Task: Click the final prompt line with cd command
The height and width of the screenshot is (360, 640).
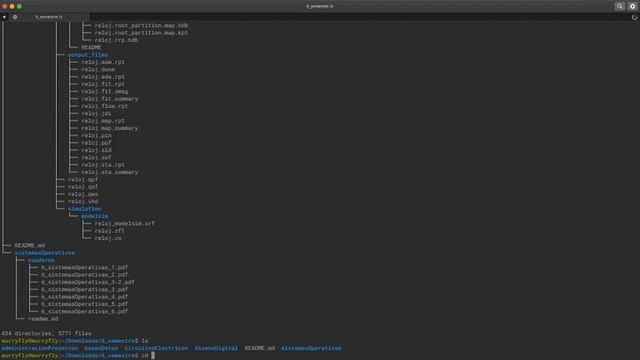Action: coord(78,356)
